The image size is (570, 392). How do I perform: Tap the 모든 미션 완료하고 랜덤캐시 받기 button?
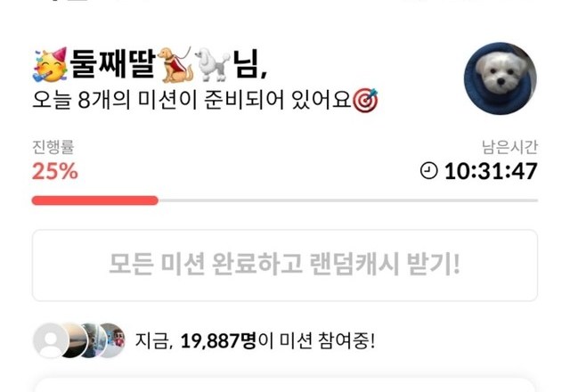pos(285,265)
